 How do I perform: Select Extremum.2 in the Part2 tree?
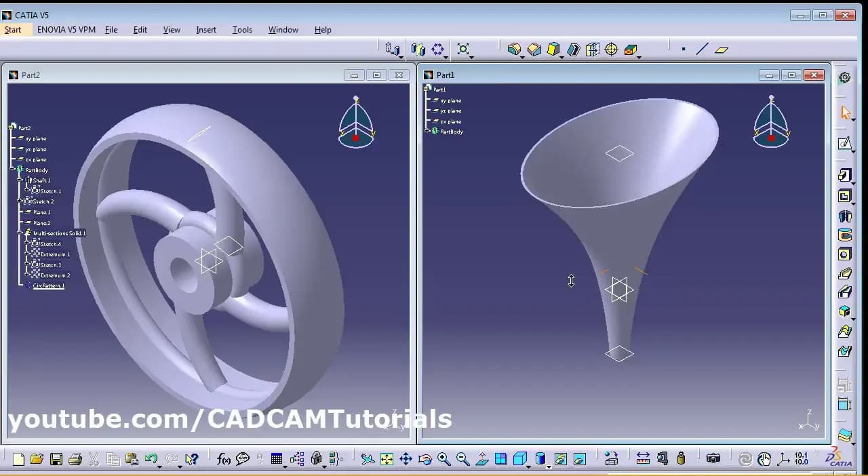[55, 275]
